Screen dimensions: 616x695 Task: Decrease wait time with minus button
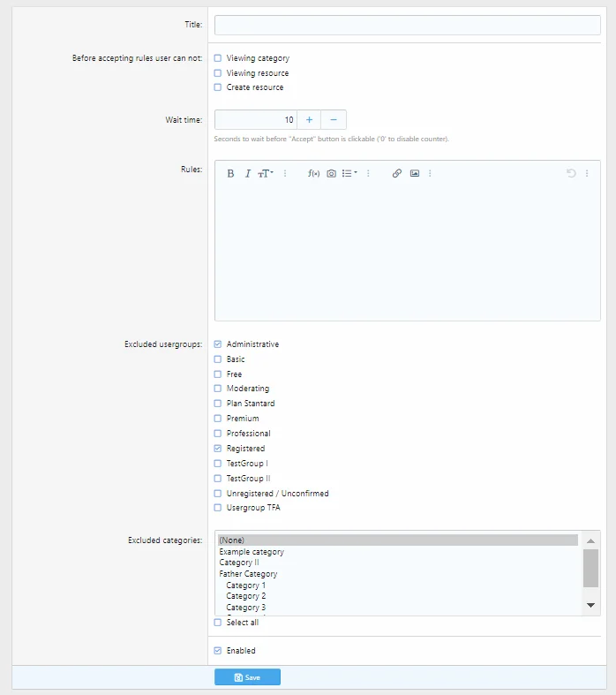334,120
